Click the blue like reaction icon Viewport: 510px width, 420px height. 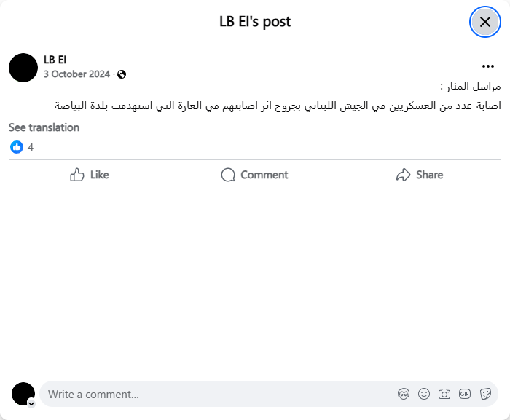[17, 147]
